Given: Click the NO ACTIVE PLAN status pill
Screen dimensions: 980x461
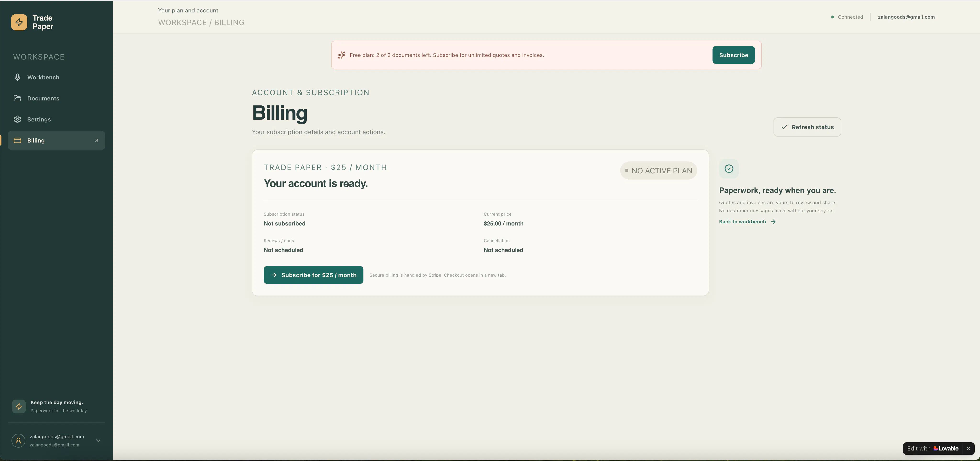Looking at the screenshot, I should (x=658, y=171).
